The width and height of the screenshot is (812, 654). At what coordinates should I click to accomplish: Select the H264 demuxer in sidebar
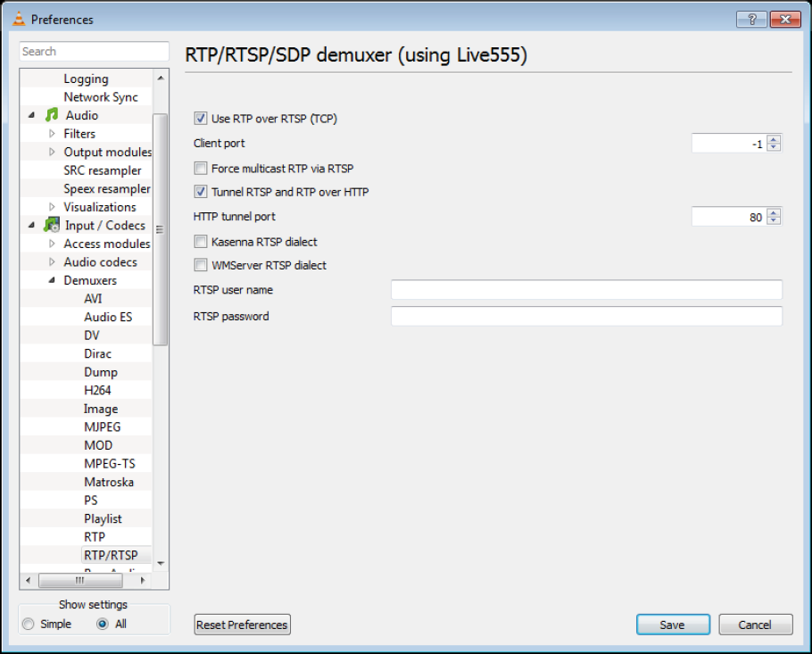tap(100, 390)
